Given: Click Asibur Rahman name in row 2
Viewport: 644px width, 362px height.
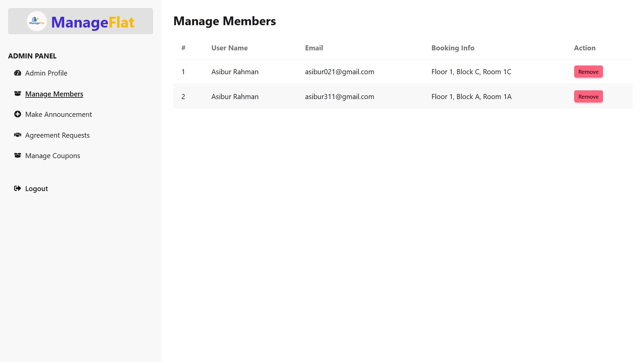Looking at the screenshot, I should coord(235,96).
